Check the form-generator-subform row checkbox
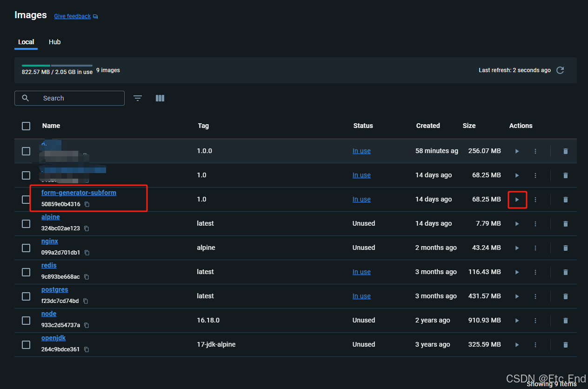Image resolution: width=588 pixels, height=389 pixels. 26,200
